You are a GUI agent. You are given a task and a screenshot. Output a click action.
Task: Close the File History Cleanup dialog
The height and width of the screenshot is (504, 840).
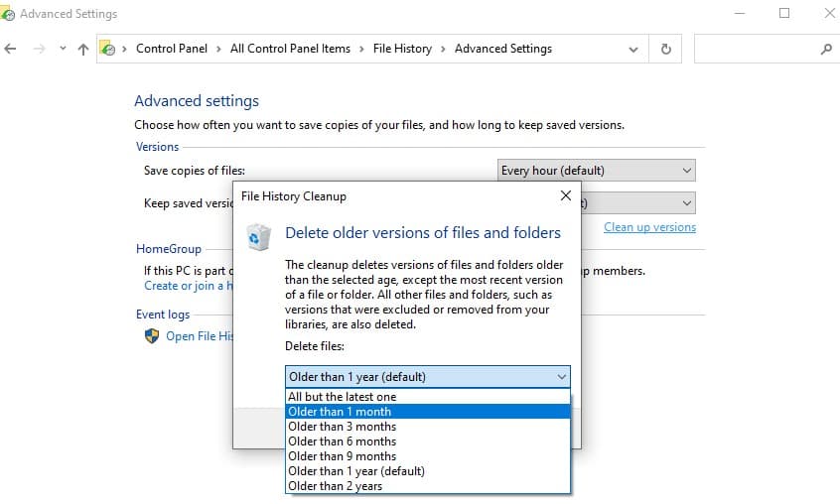(x=565, y=196)
